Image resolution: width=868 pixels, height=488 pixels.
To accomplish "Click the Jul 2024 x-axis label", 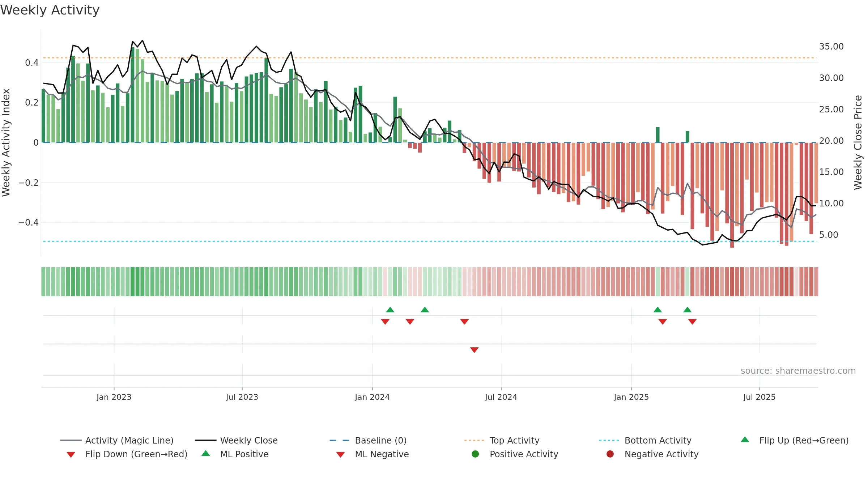I will click(x=501, y=397).
